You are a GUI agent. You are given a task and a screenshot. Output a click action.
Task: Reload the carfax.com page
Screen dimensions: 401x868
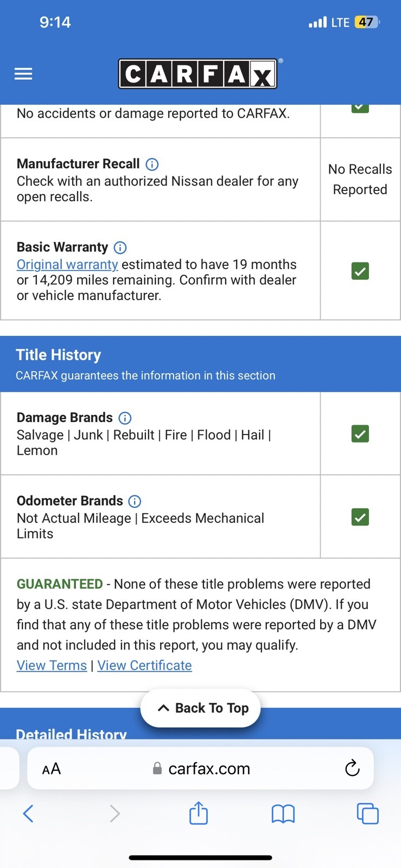(352, 768)
